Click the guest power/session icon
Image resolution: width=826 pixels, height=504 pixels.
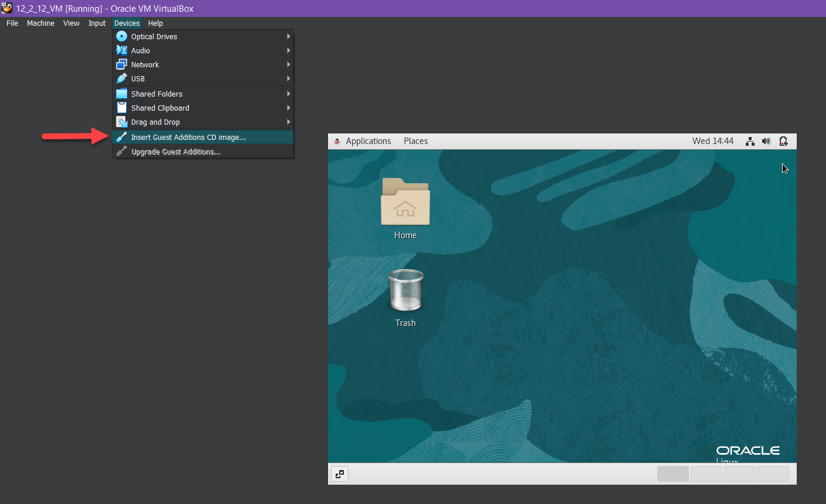pyautogui.click(x=783, y=141)
